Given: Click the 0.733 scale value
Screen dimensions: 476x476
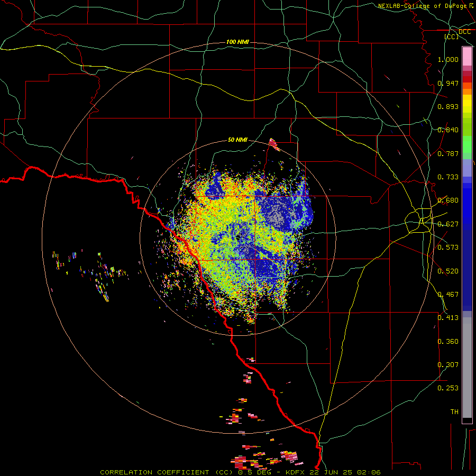Looking at the screenshot, I should tap(448, 177).
